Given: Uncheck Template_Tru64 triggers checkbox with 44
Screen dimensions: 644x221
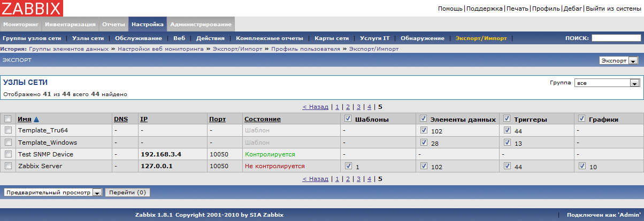Looking at the screenshot, I should (507, 130).
